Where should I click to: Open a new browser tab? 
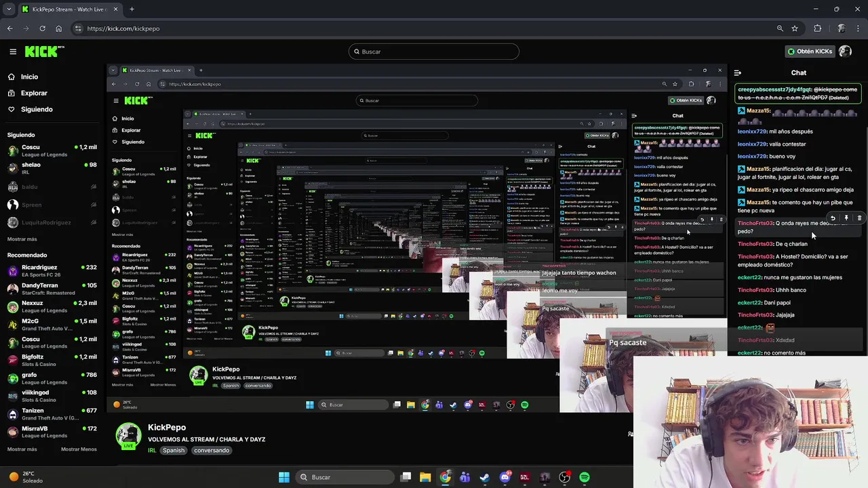click(132, 9)
